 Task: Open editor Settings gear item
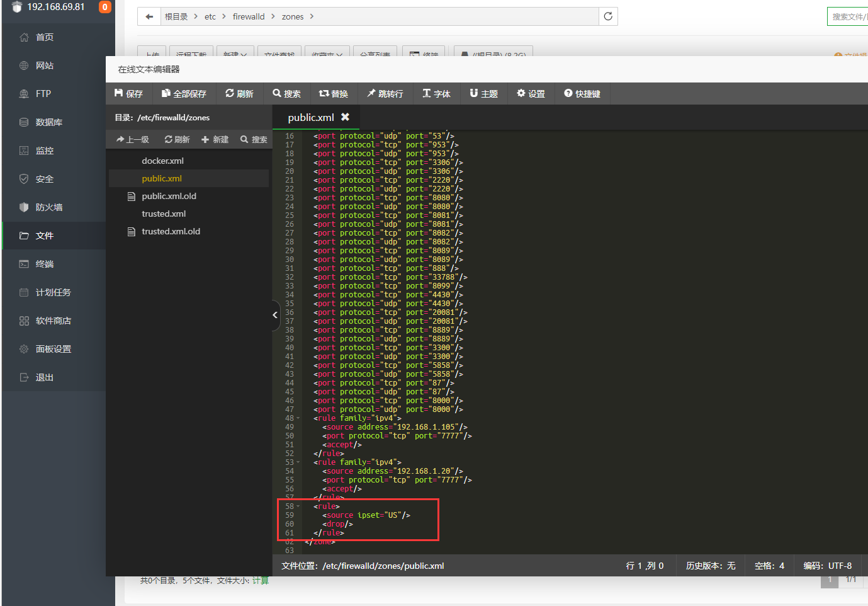pos(531,94)
